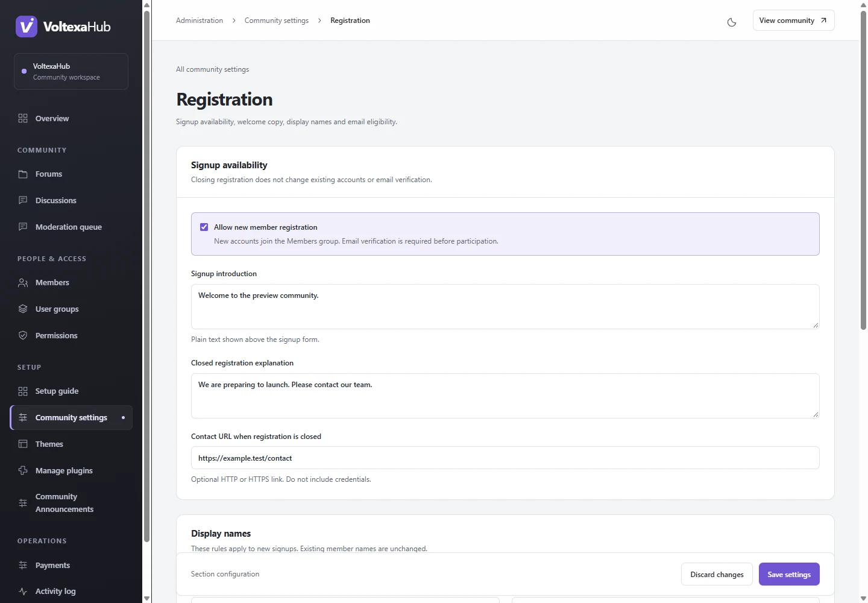Click the Community settings breadcrumb
Image resolution: width=868 pixels, height=603 pixels.
click(277, 21)
